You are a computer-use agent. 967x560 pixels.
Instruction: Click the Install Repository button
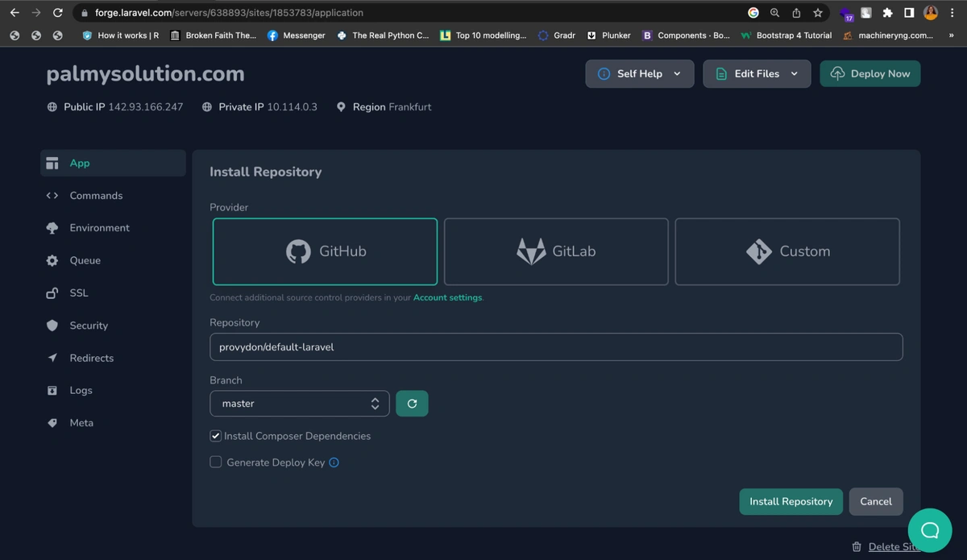click(791, 501)
